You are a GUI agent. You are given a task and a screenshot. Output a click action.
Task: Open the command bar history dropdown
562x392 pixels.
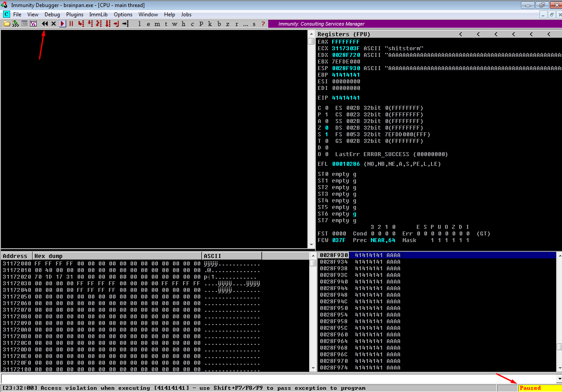point(559,379)
